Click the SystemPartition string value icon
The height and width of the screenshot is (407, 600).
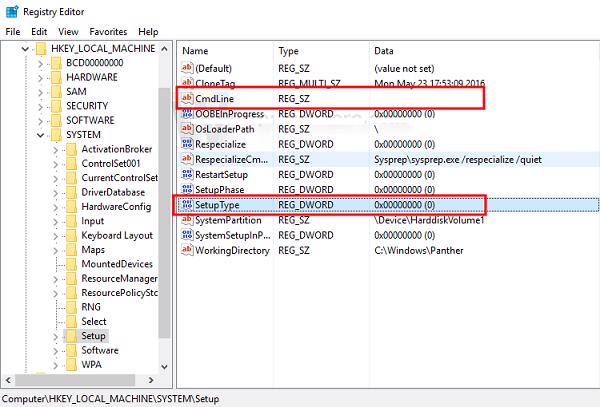click(x=187, y=220)
